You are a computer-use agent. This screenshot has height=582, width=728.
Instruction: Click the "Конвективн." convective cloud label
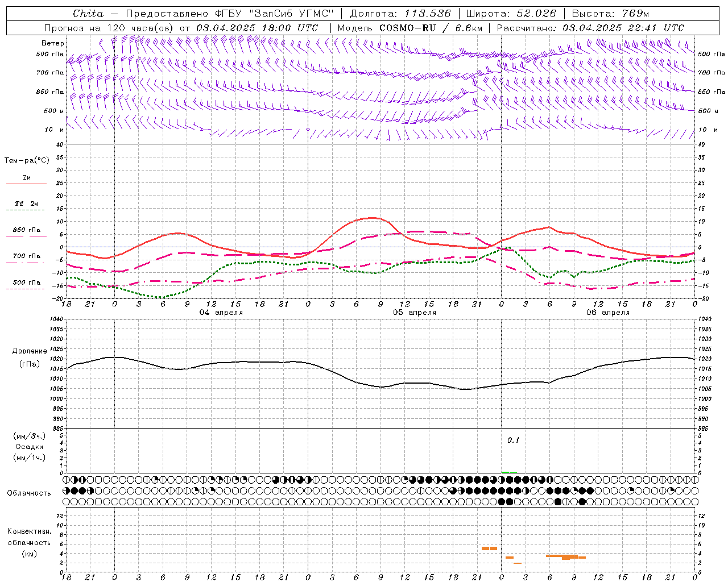point(29,531)
